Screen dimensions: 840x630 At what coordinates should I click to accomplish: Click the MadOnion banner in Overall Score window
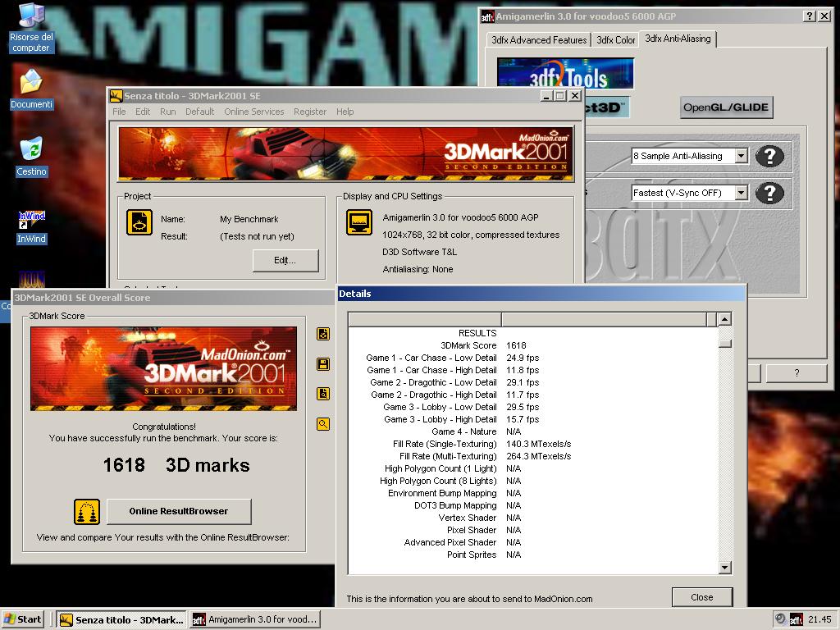(163, 368)
